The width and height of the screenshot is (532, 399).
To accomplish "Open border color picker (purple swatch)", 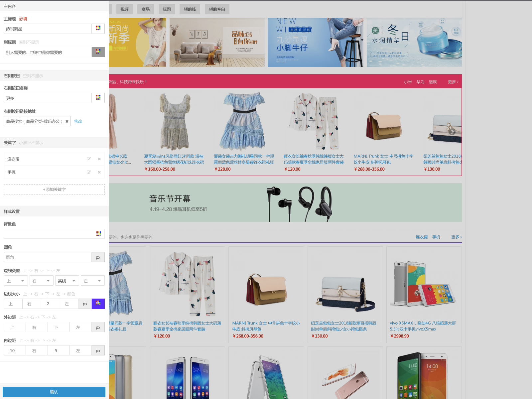I will point(98,304).
